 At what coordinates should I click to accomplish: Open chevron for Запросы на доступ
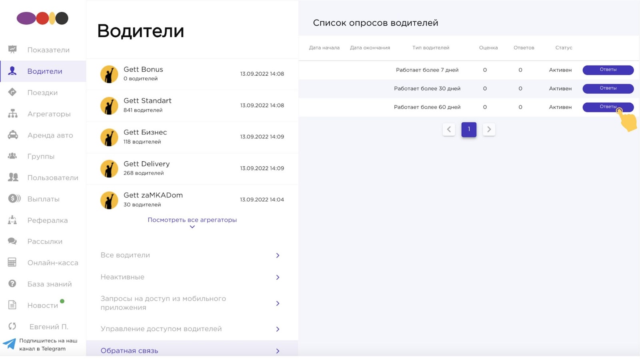278,303
